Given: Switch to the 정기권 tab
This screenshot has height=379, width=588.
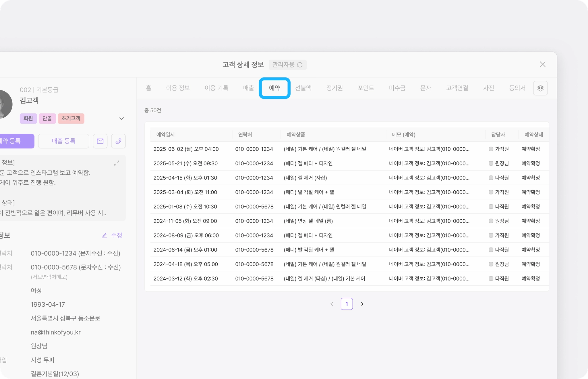Looking at the screenshot, I should [x=334, y=88].
